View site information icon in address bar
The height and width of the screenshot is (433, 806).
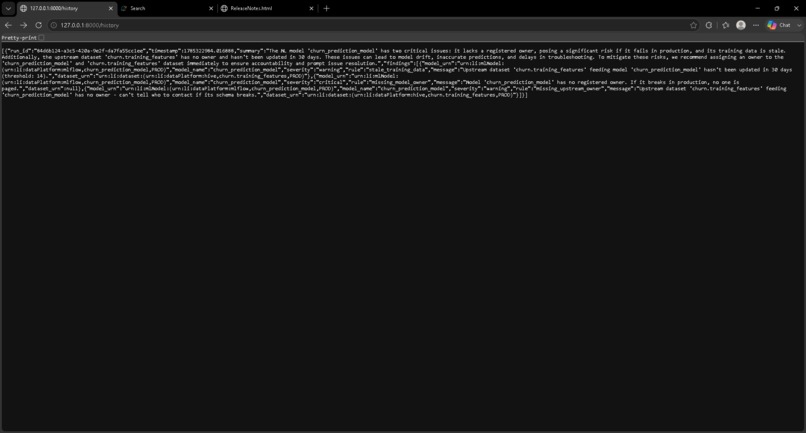[x=54, y=25]
